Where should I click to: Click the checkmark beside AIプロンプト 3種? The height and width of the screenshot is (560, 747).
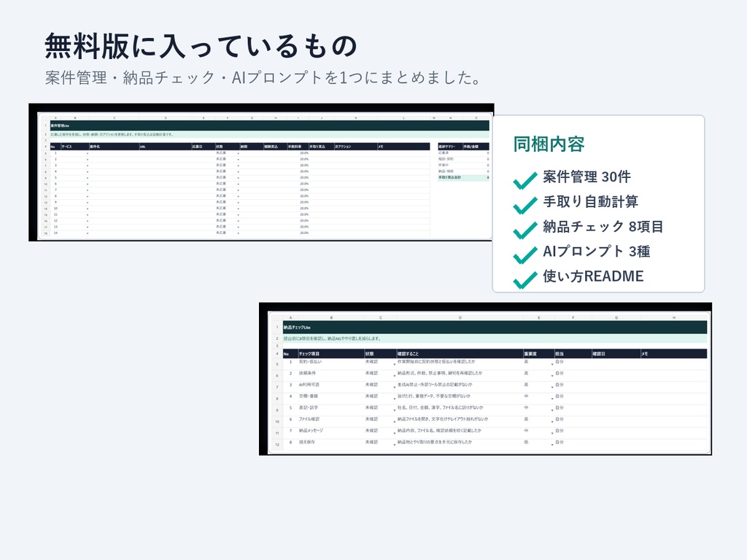coord(525,254)
